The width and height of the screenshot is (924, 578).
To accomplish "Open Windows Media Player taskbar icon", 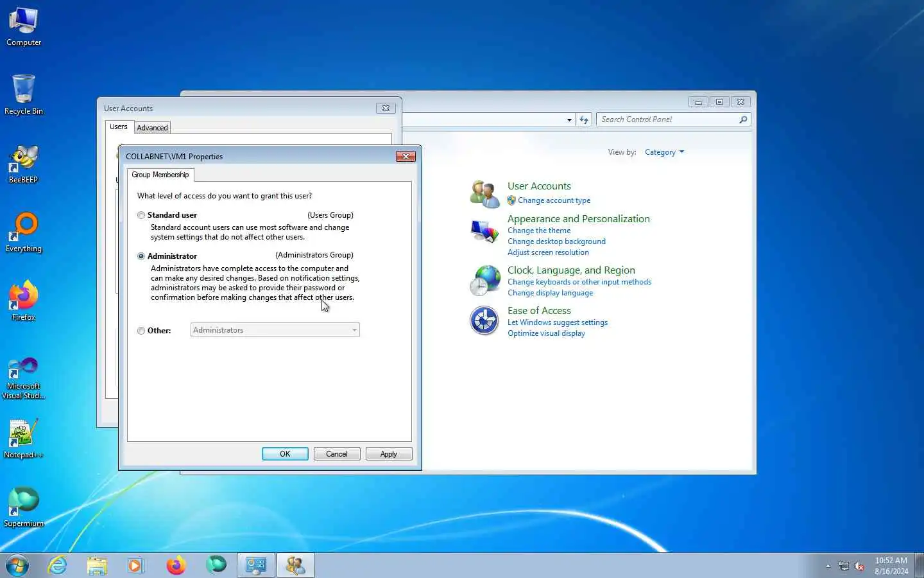I will pos(136,565).
